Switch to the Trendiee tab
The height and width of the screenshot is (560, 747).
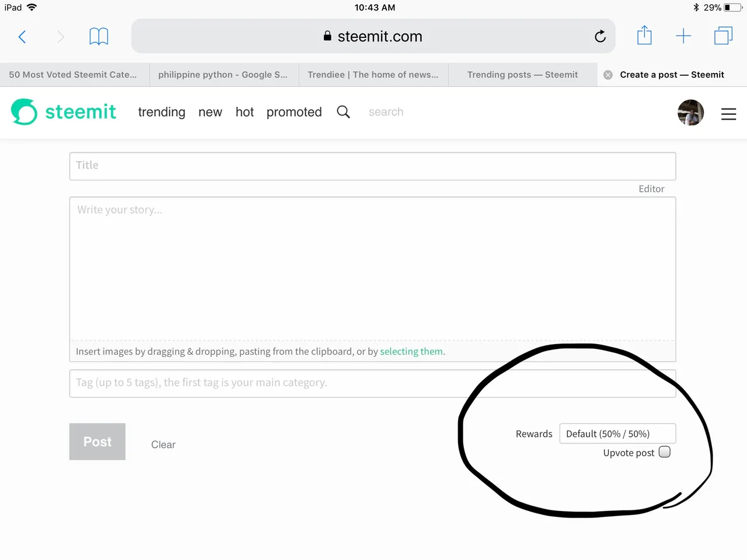373,75
